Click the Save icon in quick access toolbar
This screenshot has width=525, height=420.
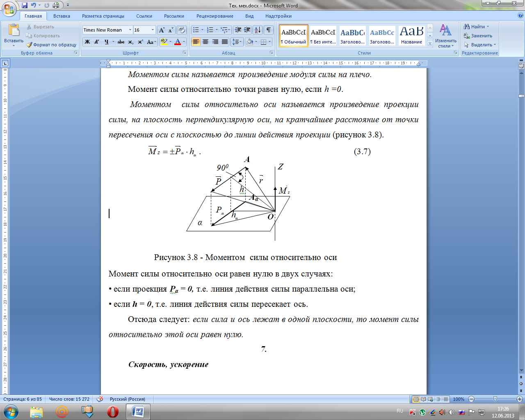click(25, 5)
